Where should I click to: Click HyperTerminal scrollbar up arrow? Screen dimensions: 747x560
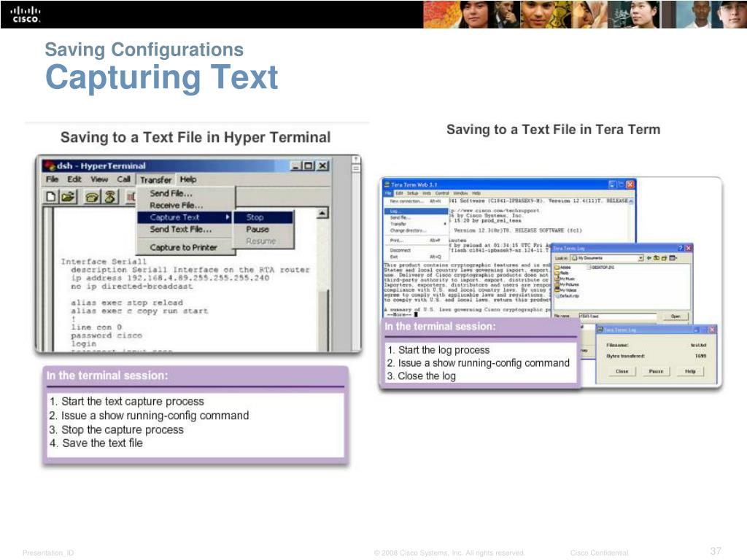click(x=322, y=214)
